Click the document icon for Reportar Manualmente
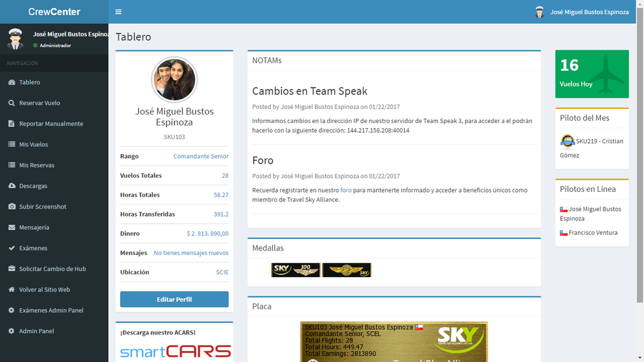This screenshot has height=362, width=644. pyautogui.click(x=12, y=124)
